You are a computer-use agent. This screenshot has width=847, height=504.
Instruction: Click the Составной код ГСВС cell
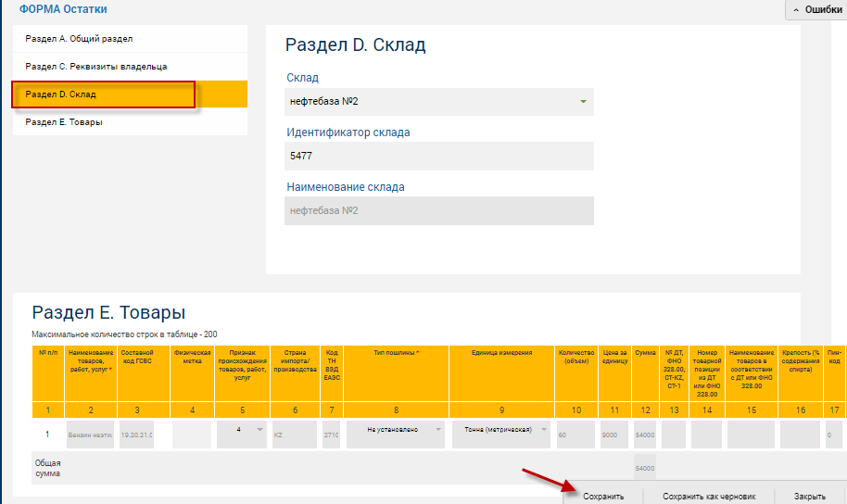coord(136,434)
